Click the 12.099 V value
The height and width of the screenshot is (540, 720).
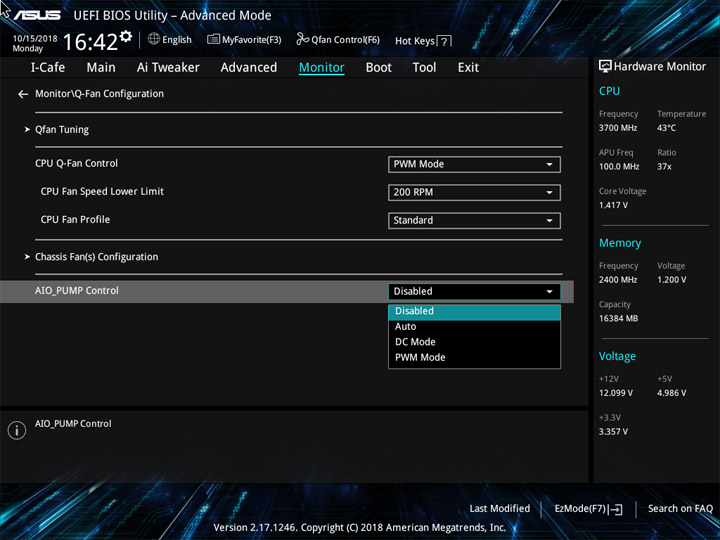click(x=616, y=393)
